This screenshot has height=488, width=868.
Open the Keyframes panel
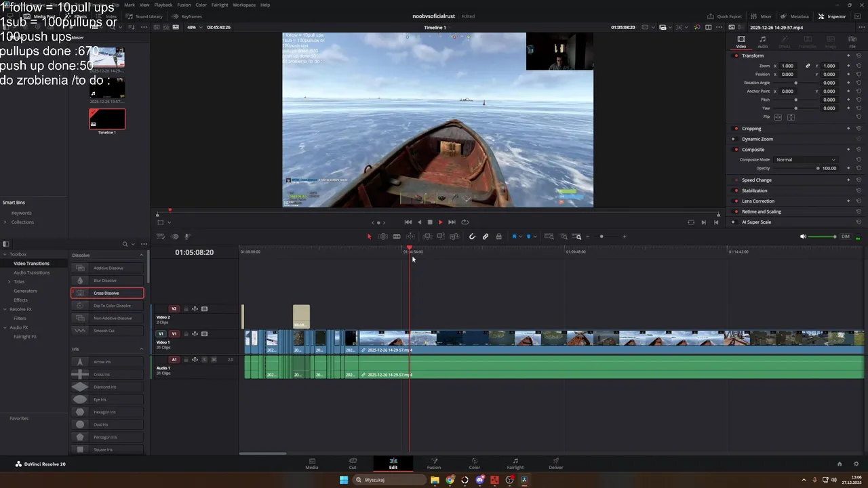pyautogui.click(x=187, y=16)
